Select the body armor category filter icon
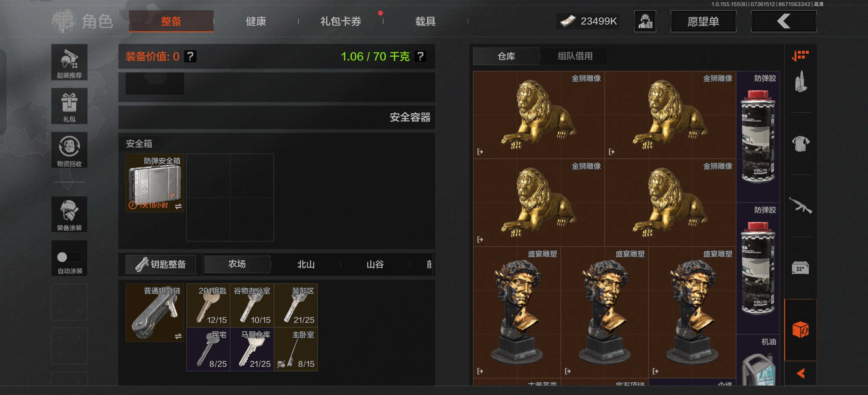Image resolution: width=868 pixels, height=395 pixels. click(x=801, y=144)
